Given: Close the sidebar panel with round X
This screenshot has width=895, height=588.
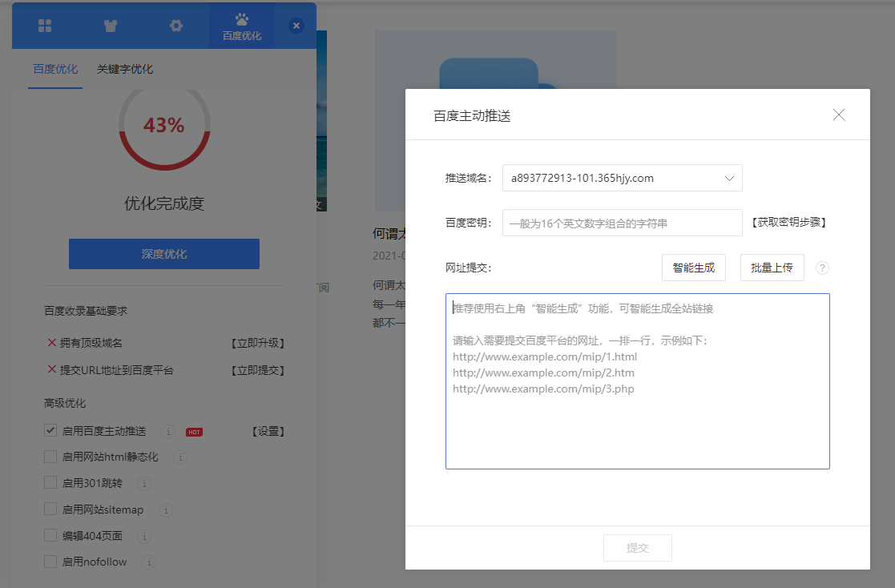Looking at the screenshot, I should pyautogui.click(x=296, y=26).
